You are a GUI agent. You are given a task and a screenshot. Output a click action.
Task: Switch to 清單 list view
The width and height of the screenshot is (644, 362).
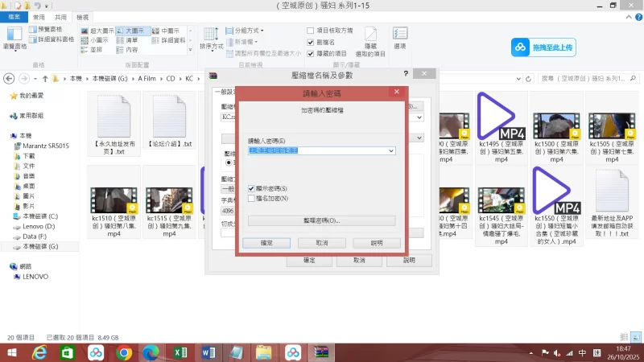tap(127, 40)
